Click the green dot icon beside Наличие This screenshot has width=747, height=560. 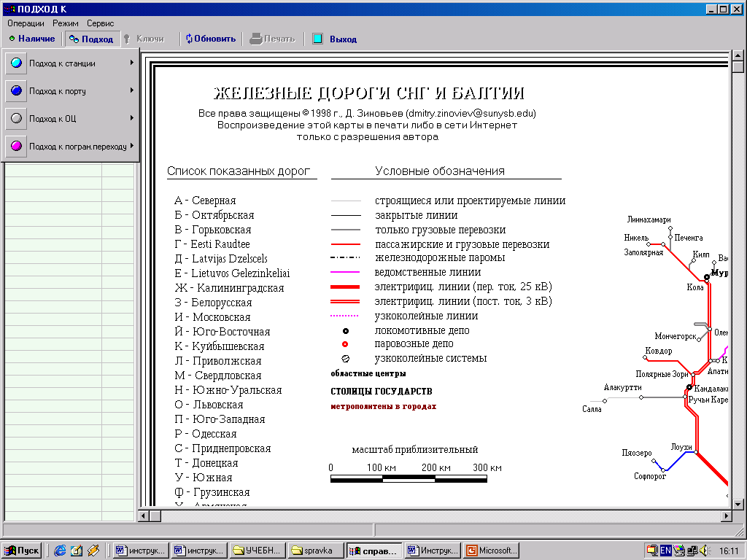click(x=12, y=39)
